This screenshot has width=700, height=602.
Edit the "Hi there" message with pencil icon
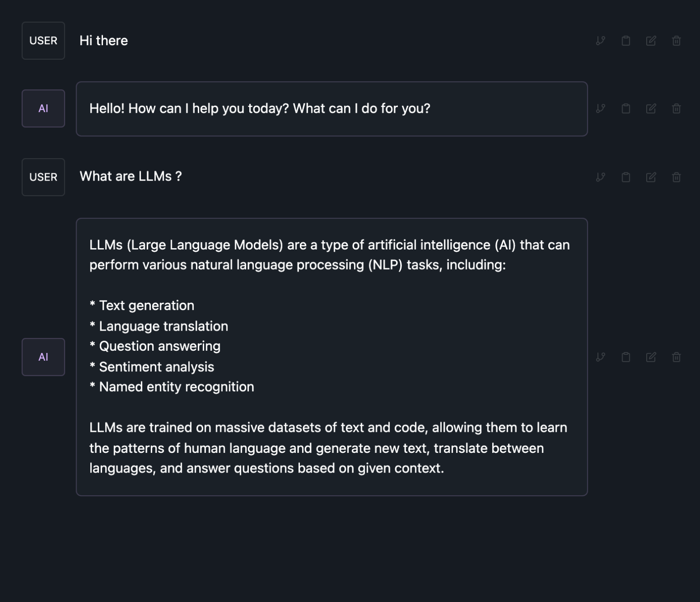[x=651, y=41]
